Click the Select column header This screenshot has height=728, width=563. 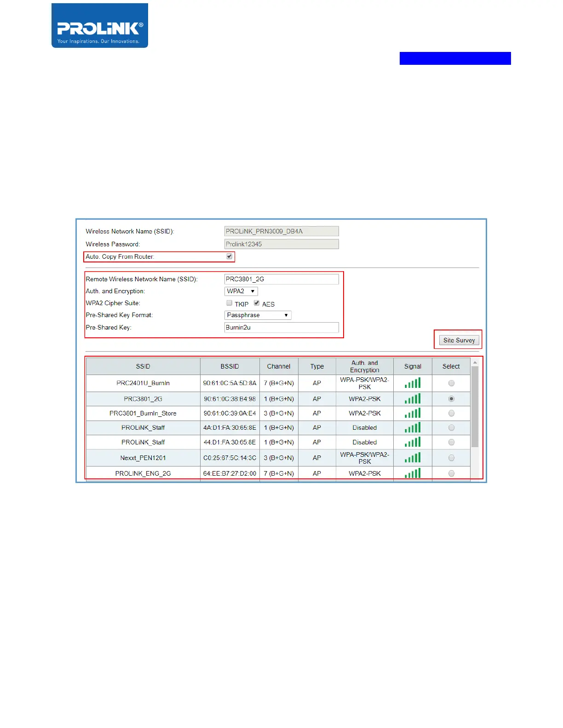click(451, 366)
